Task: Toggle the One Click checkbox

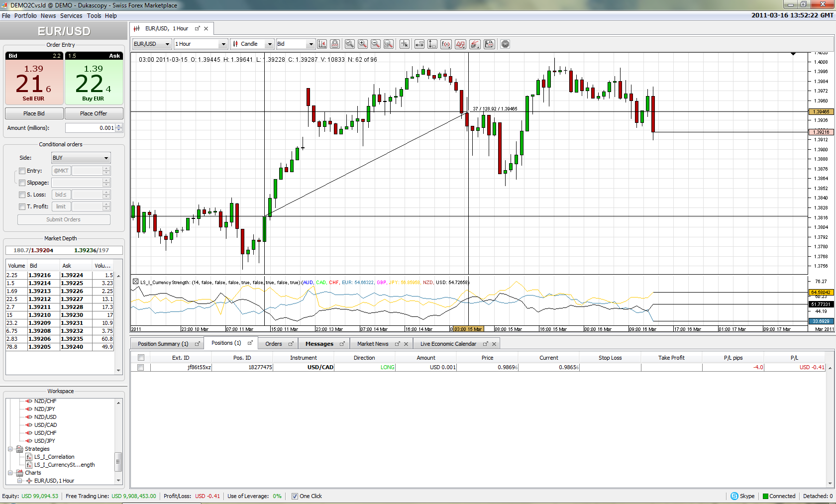Action: pos(295,496)
